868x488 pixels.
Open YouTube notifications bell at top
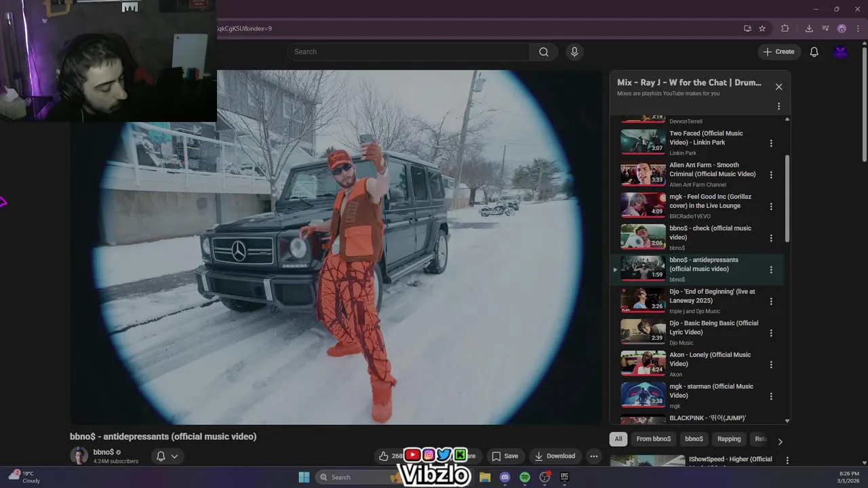814,52
